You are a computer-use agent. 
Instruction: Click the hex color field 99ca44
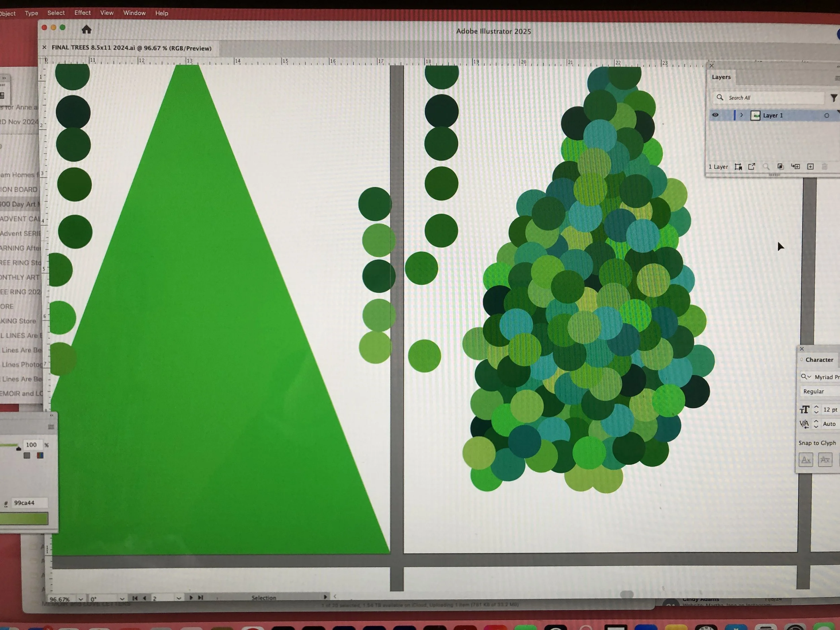pos(29,503)
